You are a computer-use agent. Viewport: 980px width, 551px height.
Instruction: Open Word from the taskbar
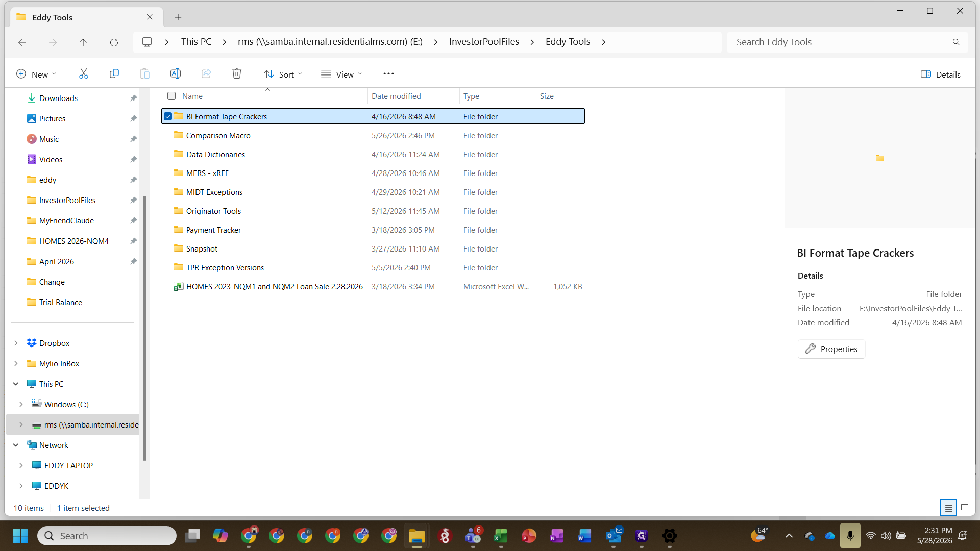[x=584, y=536]
